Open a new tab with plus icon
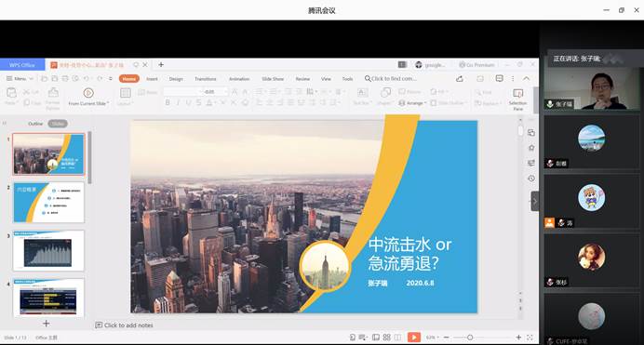The height and width of the screenshot is (345, 644). click(x=161, y=65)
